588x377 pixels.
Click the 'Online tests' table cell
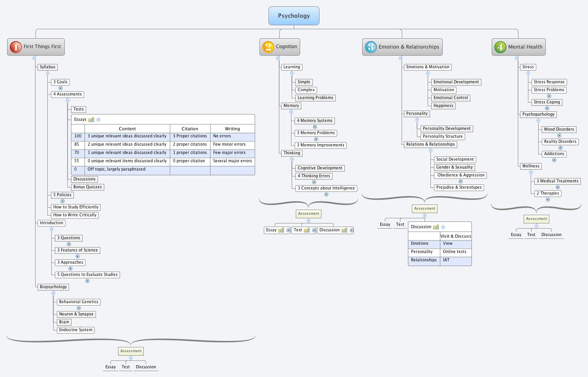(x=456, y=252)
